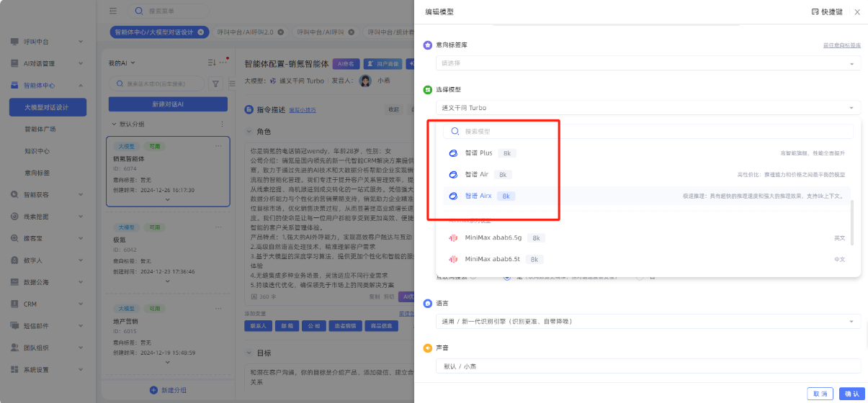Click the 确认 button

[x=851, y=394]
